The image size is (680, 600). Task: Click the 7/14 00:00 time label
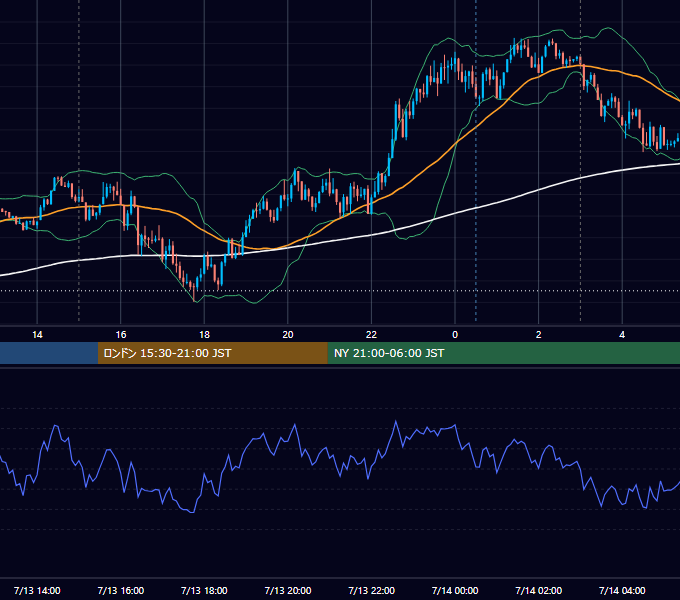tap(455, 590)
